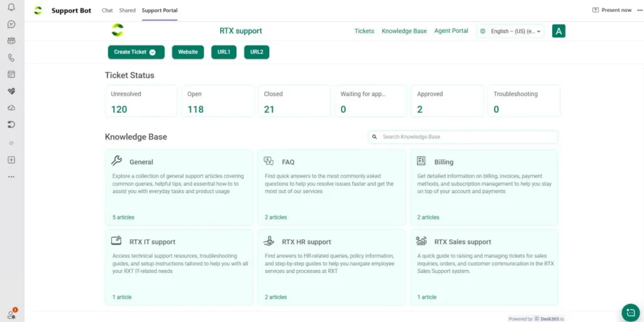Click the RTX IT support icon
Viewport: 644px width, 322px height.
pyautogui.click(x=116, y=241)
